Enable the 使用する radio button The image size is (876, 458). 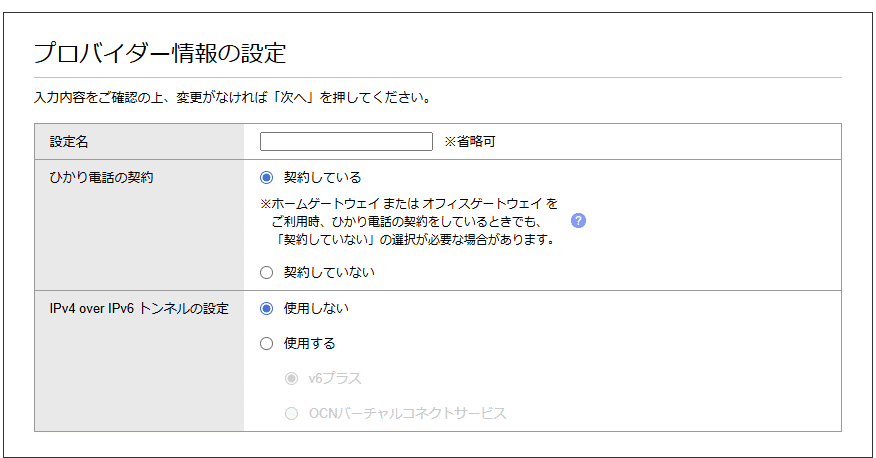coord(266,343)
